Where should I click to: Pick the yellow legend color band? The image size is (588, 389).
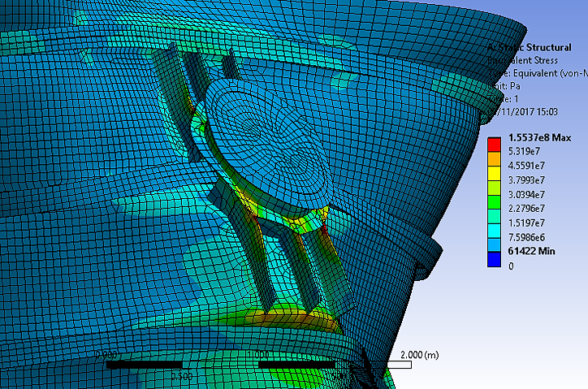tap(494, 172)
